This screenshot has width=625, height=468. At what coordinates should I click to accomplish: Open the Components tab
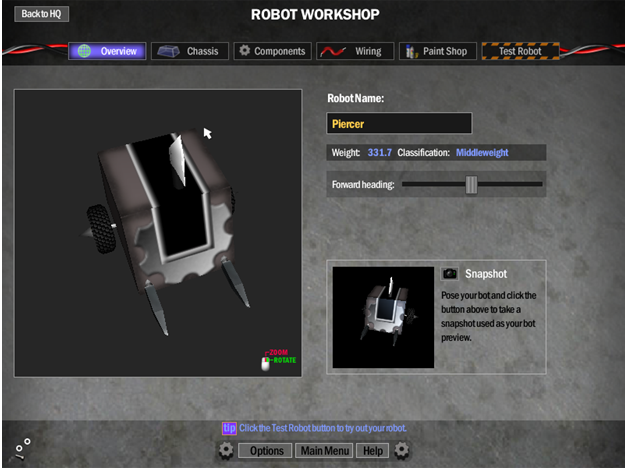coord(273,51)
